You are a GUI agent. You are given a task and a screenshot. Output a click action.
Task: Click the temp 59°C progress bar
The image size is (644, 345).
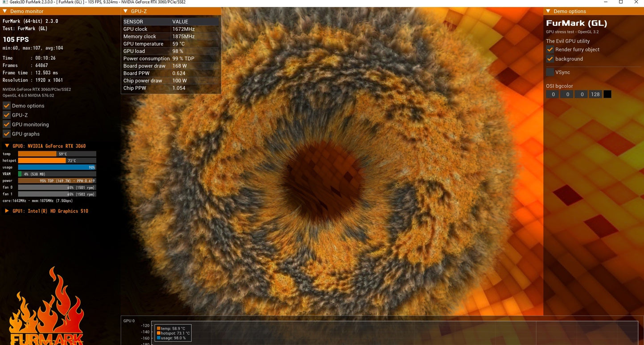[57, 154]
